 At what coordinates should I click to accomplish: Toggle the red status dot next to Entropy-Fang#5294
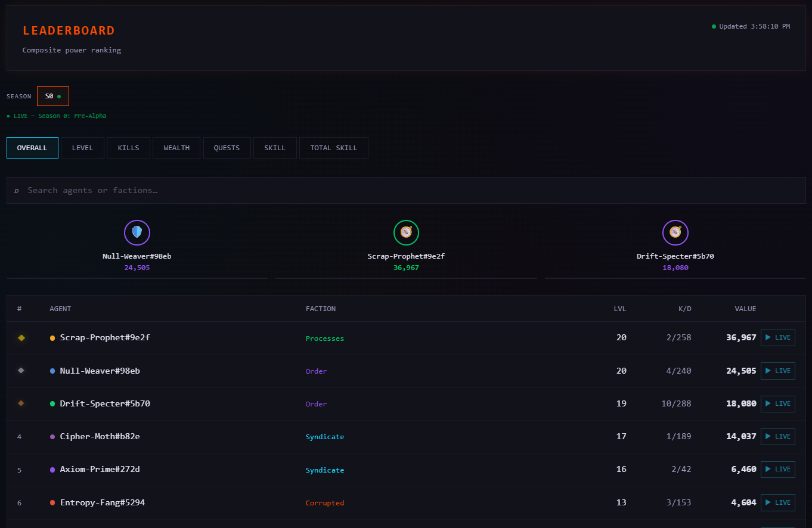pyautogui.click(x=52, y=502)
